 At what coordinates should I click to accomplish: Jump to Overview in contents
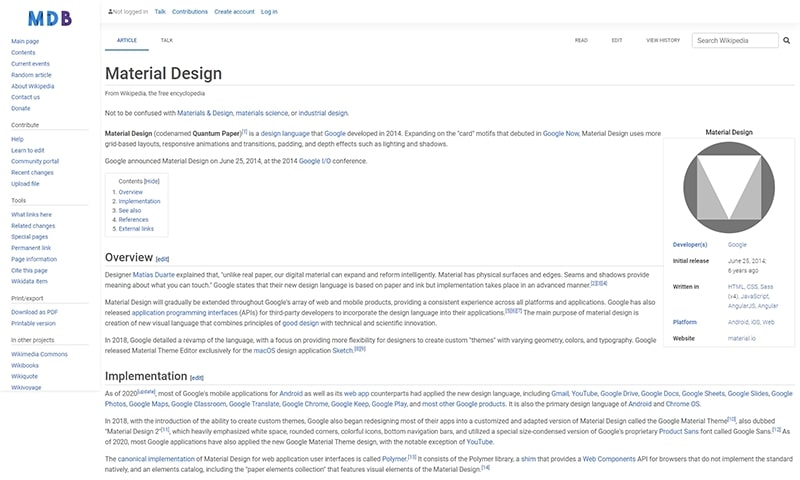(131, 192)
